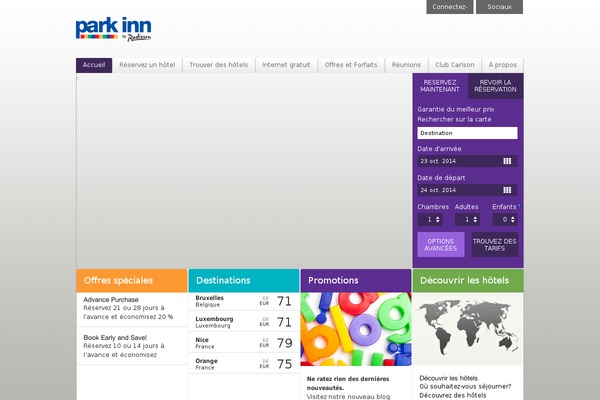Image resolution: width=600 pixels, height=400 pixels.
Task: Select Offres et Forfaits tab
Action: 351,65
